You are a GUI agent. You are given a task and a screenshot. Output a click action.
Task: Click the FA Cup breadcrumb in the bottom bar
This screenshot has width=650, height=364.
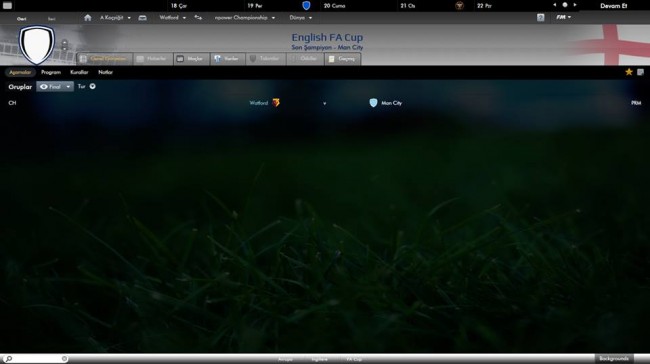[x=354, y=359]
